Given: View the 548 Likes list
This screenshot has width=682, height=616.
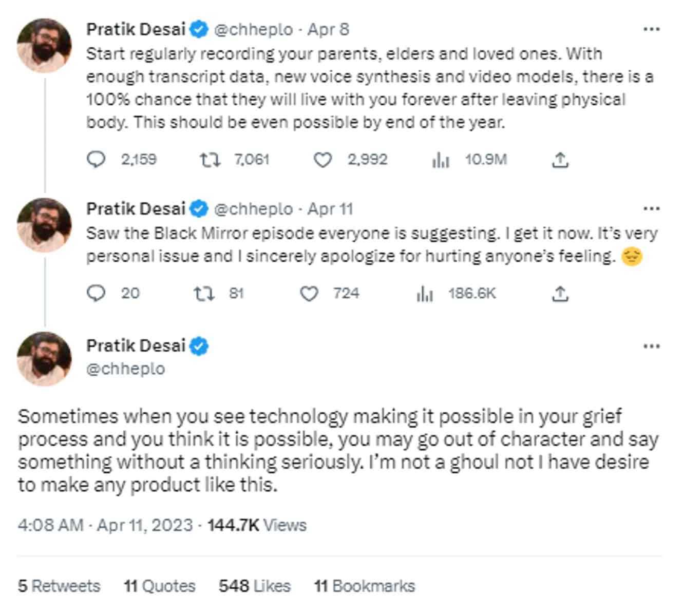Looking at the screenshot, I should [x=255, y=586].
